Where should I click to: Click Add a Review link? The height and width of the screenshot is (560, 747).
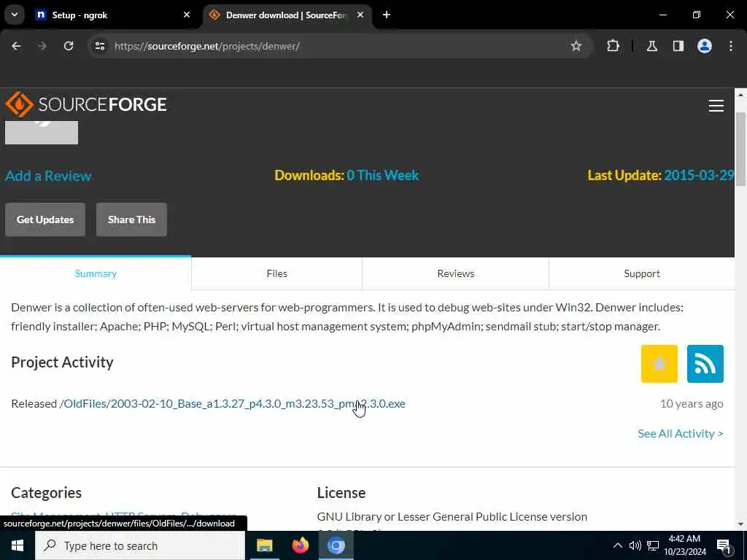[x=48, y=176]
